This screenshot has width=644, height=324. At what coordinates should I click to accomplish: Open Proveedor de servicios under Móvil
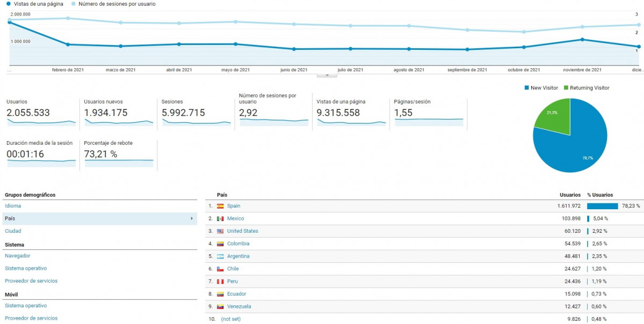coord(31,318)
